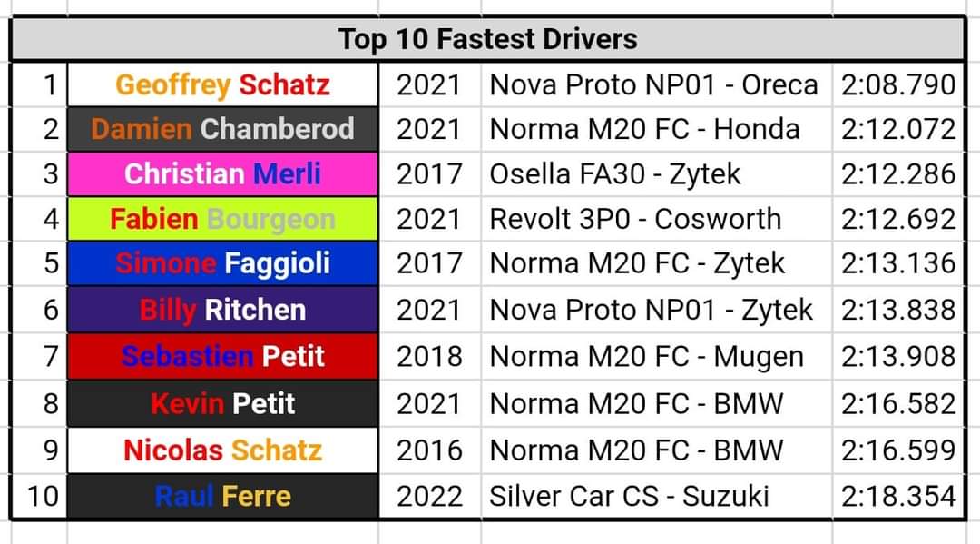
Task: Click the red Sebastien Petit cell
Action: [x=222, y=356]
